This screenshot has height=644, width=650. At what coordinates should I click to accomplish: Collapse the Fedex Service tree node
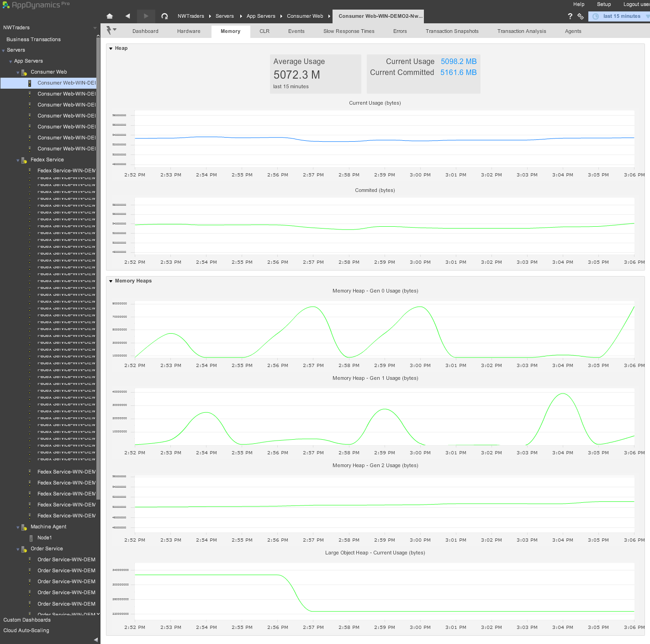click(x=18, y=160)
